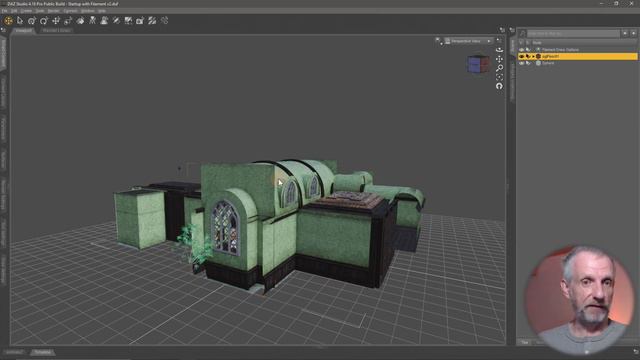Toggle visibility eye of highlighted scene item
Screen dimensions: 640x360
click(x=521, y=56)
